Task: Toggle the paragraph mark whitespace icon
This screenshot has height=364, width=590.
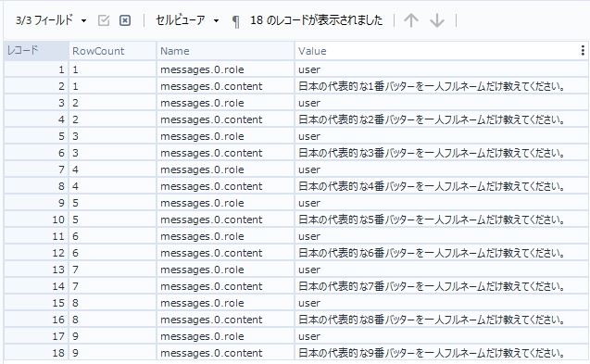Action: (235, 21)
